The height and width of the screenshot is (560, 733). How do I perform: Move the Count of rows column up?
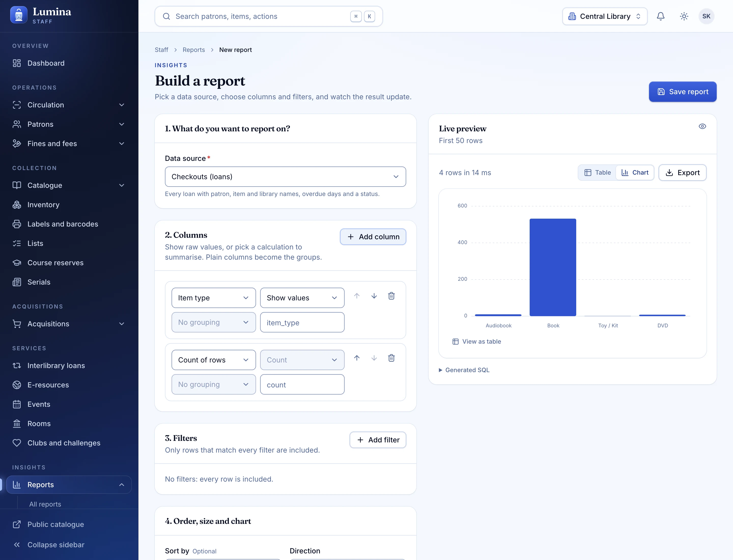pos(357,358)
